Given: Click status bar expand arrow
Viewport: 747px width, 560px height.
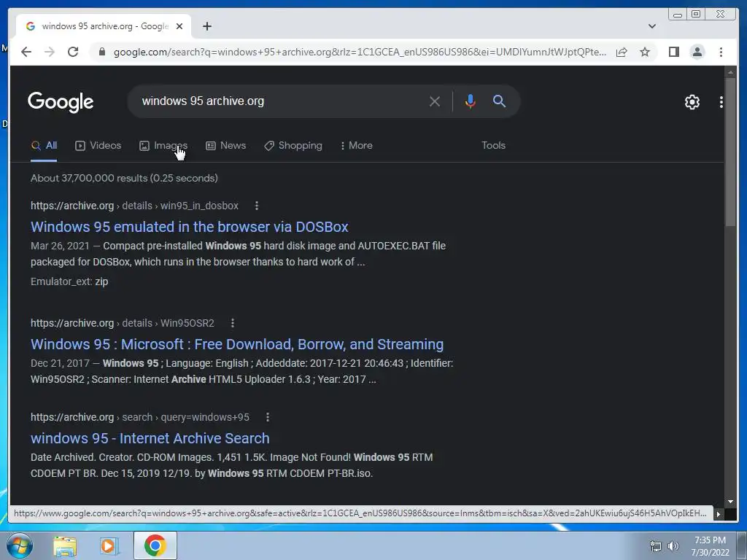Looking at the screenshot, I should [x=719, y=514].
